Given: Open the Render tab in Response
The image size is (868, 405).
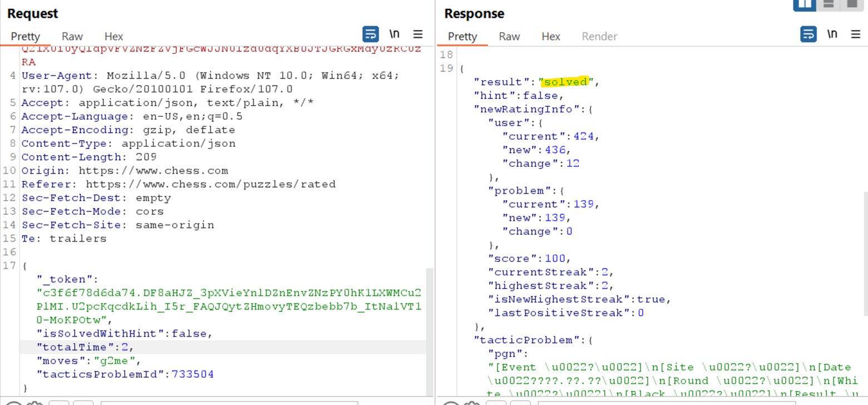Looking at the screenshot, I should [x=599, y=36].
